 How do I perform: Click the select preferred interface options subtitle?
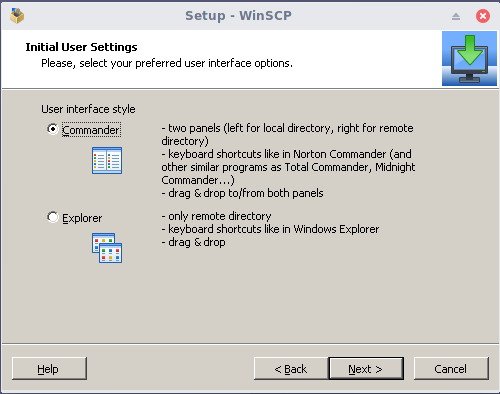(167, 63)
